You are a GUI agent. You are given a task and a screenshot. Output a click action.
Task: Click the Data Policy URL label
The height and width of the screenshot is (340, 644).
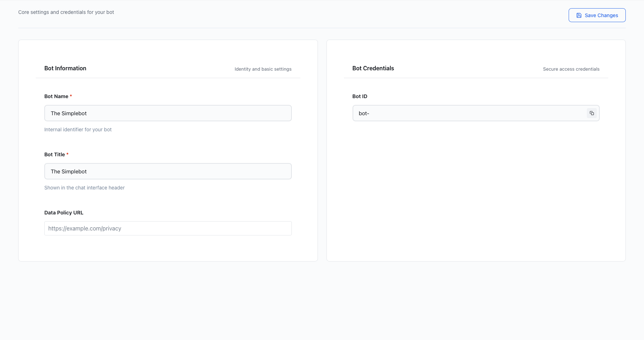[64, 212]
